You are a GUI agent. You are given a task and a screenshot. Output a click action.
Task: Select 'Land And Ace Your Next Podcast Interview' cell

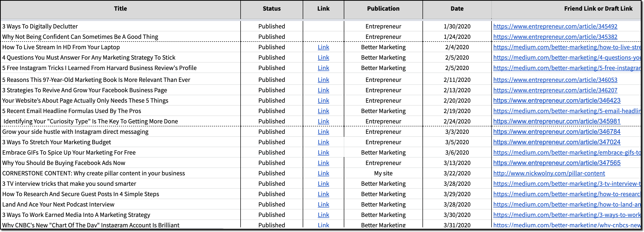[x=121, y=205]
